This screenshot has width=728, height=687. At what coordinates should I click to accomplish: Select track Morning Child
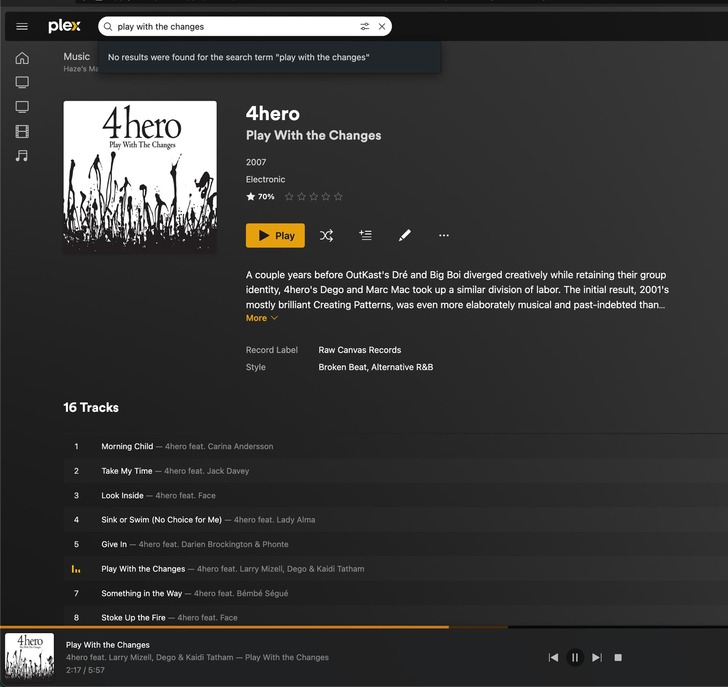[127, 446]
